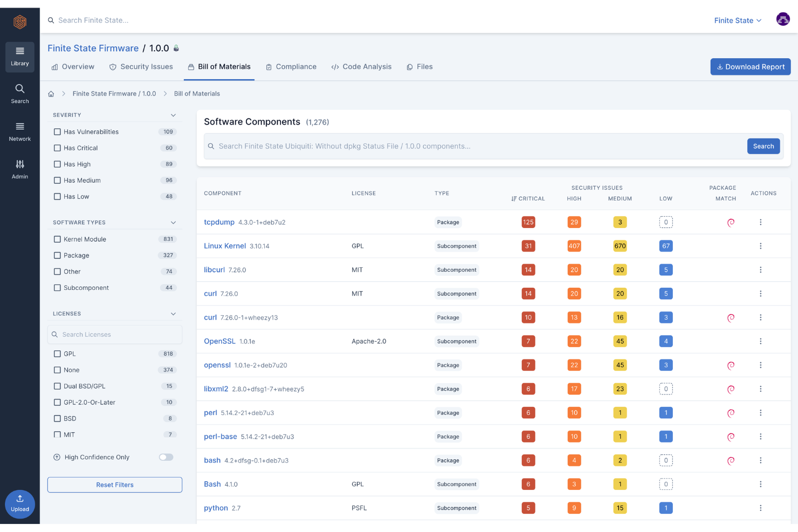Check the Kernel Module software type
The height and width of the screenshot is (532, 798).
(x=57, y=239)
